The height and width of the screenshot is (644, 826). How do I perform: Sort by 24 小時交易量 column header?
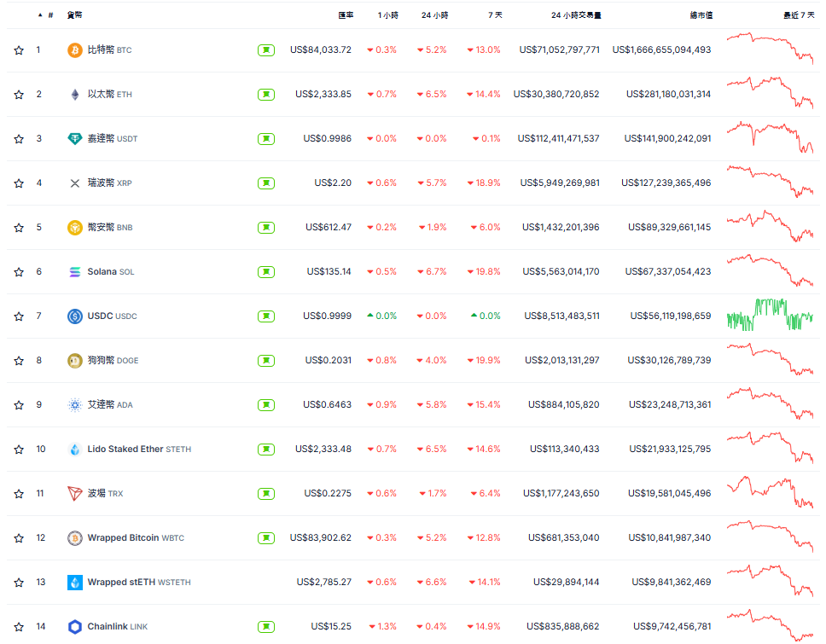click(576, 15)
